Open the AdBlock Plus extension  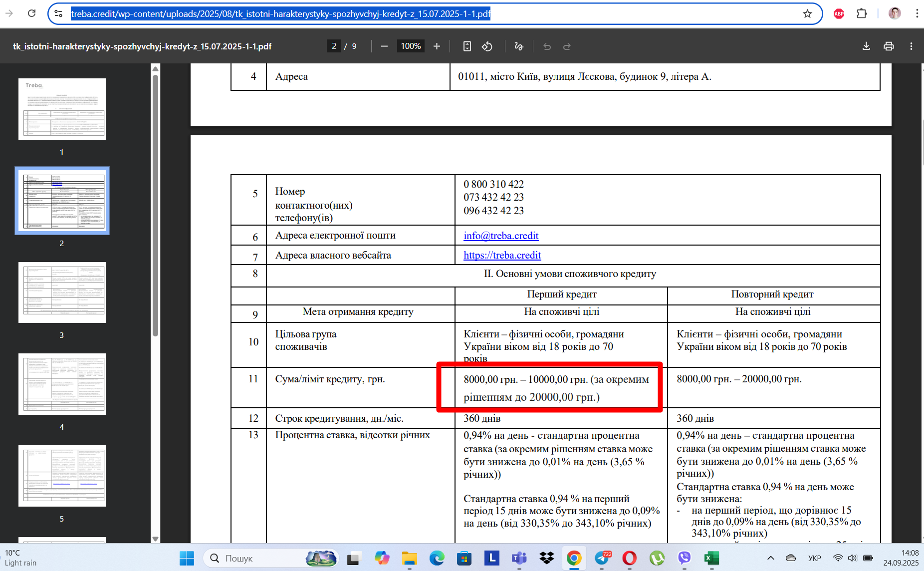tap(839, 14)
